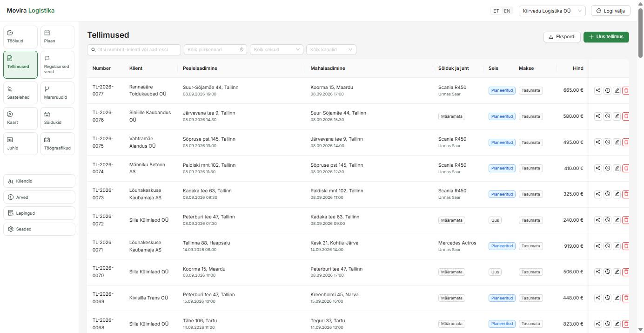This screenshot has width=644, height=333.
Task: Open history clock icon for TL-2026-0076
Action: pyautogui.click(x=607, y=116)
